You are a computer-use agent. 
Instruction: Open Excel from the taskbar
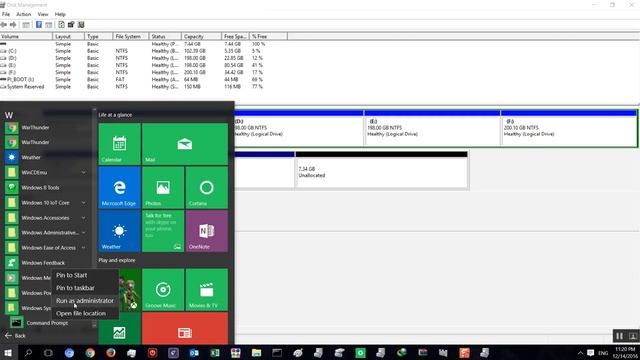click(x=215, y=353)
